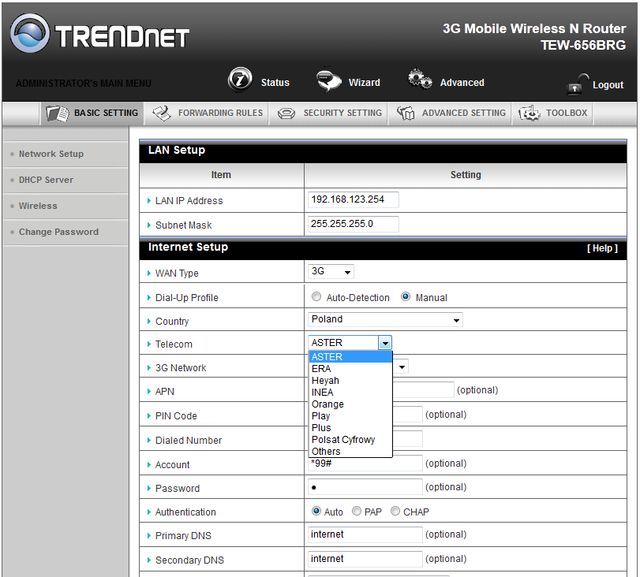Click the Status info icon
This screenshot has height=577, width=640.
pos(240,79)
